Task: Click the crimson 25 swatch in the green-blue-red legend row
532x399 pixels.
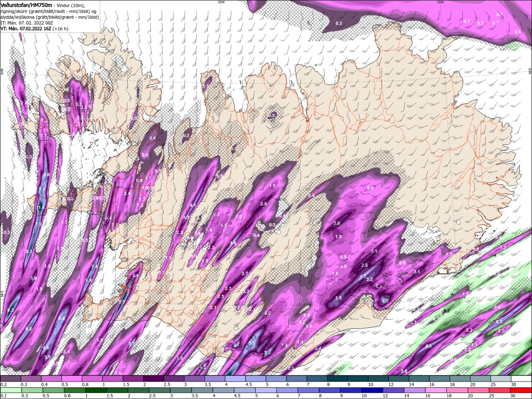Action: tap(500, 390)
